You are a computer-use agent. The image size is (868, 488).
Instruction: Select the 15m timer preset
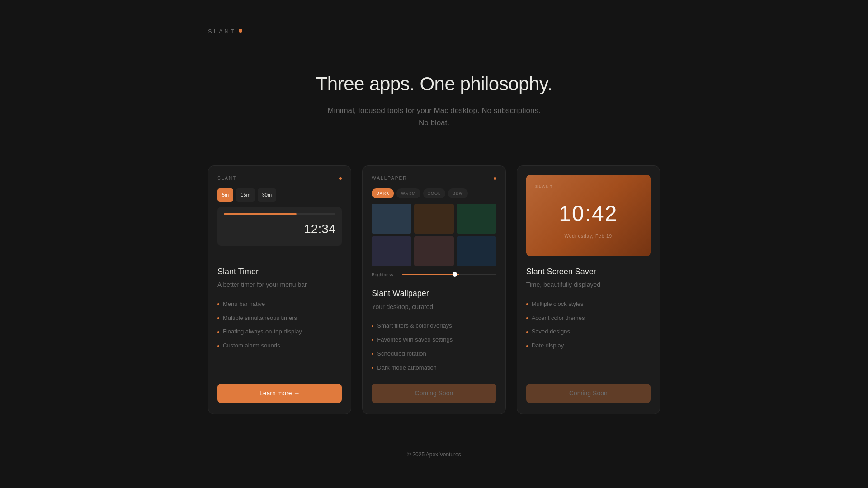245,195
